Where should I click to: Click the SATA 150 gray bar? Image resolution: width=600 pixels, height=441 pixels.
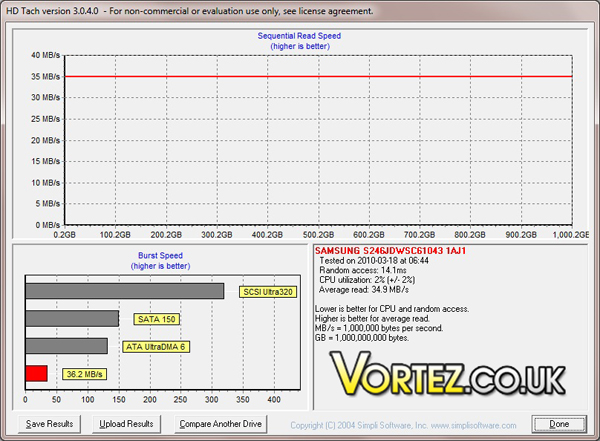[x=72, y=318]
